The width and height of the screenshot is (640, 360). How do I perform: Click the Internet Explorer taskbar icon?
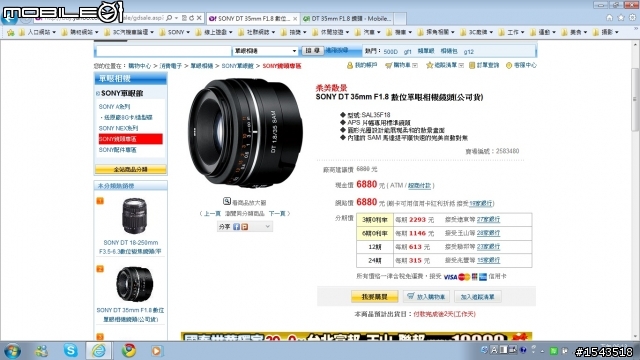[x=98, y=351]
